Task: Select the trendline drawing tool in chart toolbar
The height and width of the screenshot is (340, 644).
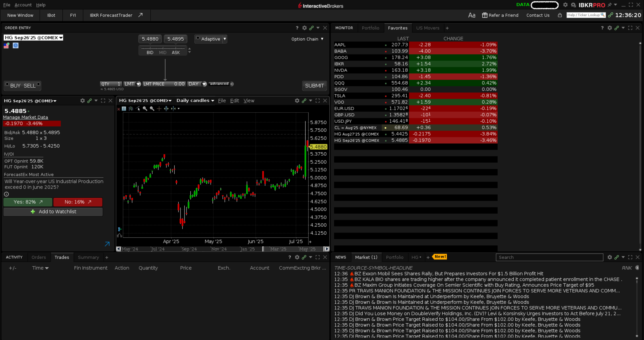Action: tap(138, 109)
